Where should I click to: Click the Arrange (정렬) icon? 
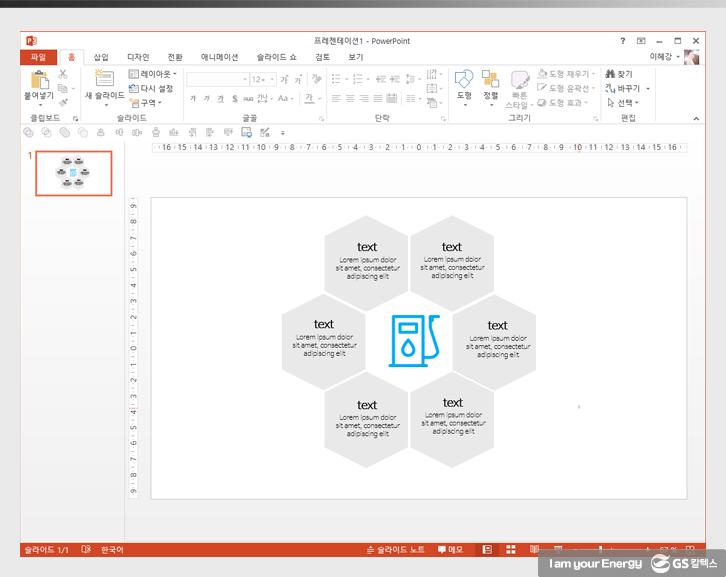pos(490,80)
